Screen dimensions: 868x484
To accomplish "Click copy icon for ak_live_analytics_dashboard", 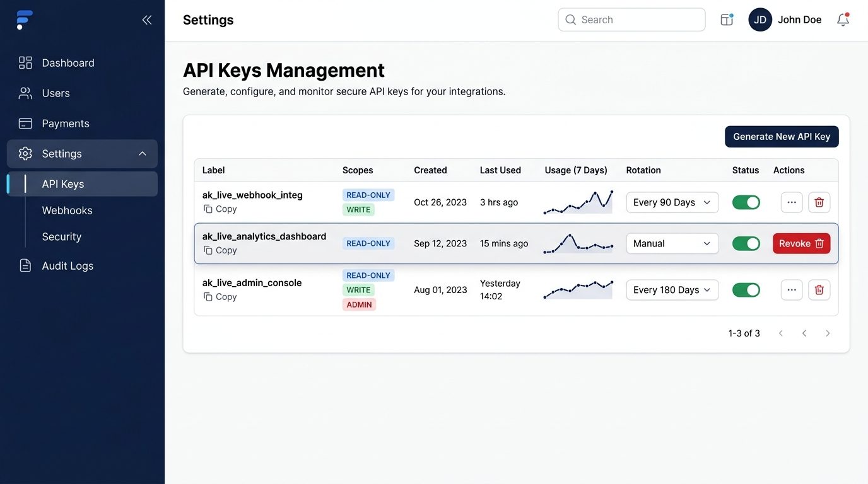I will coord(208,250).
